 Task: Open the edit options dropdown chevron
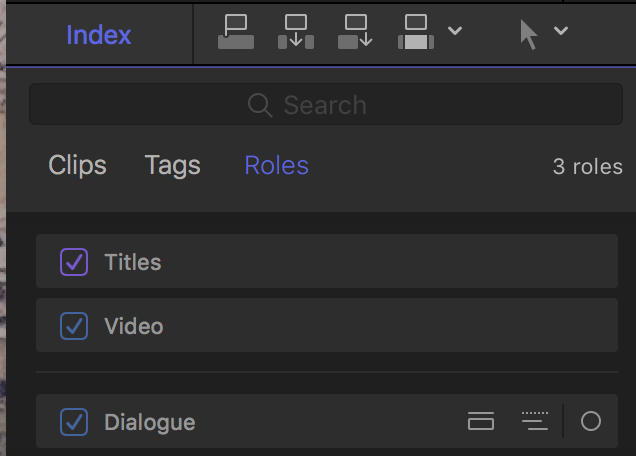[x=455, y=30]
